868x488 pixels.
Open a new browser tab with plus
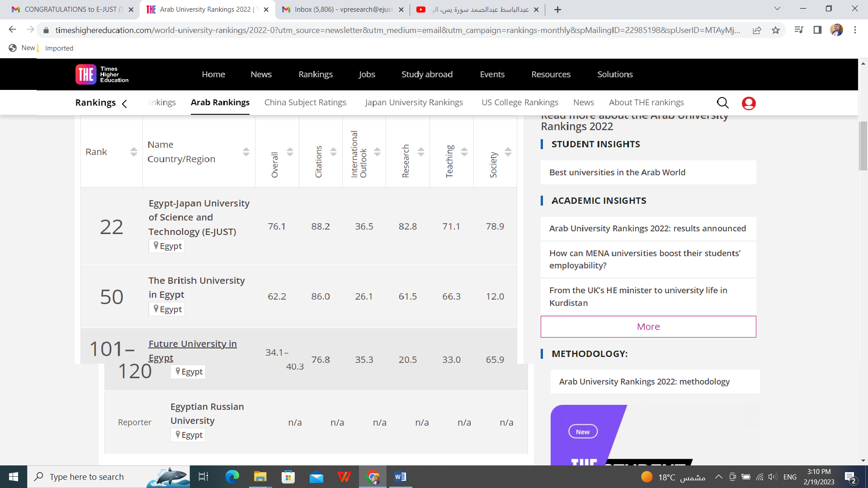coord(557,9)
